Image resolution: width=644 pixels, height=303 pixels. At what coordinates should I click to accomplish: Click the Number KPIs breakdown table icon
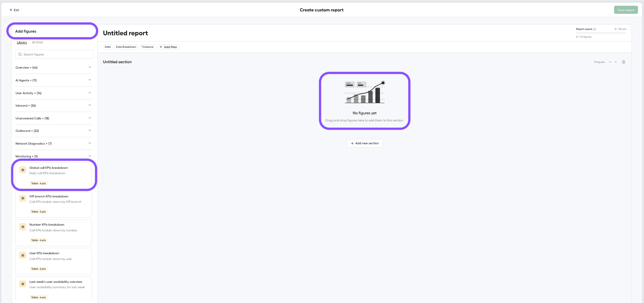pyautogui.click(x=23, y=227)
